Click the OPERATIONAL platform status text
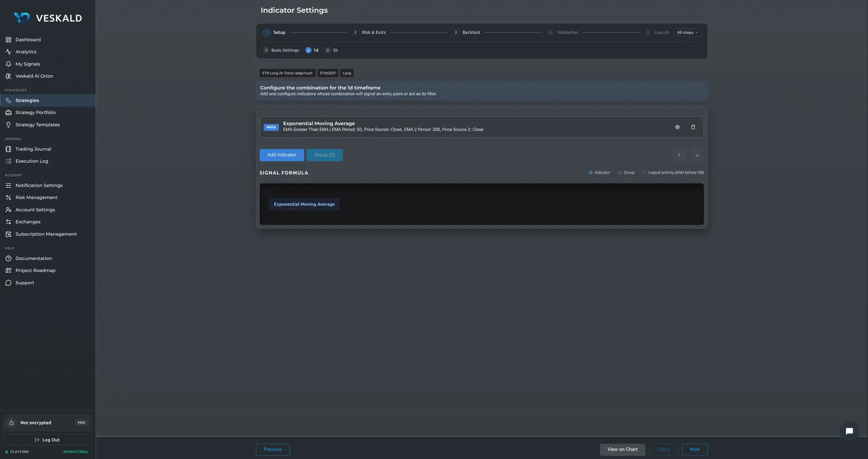Viewport: 868px width, 459px height. [x=76, y=452]
